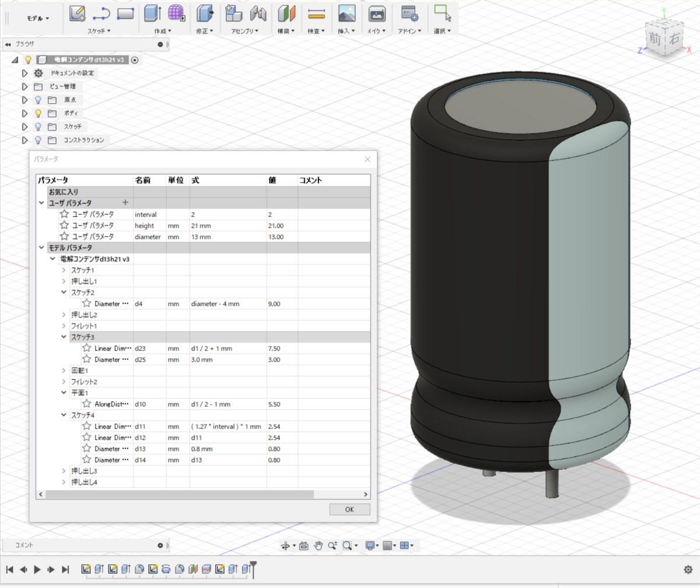Select the Press Pull modify icon
This screenshot has height=588, width=700.
205,13
